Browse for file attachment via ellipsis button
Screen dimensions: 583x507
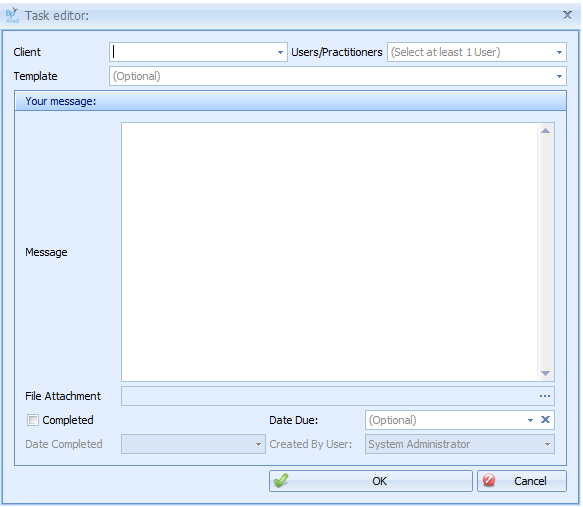[x=545, y=396]
